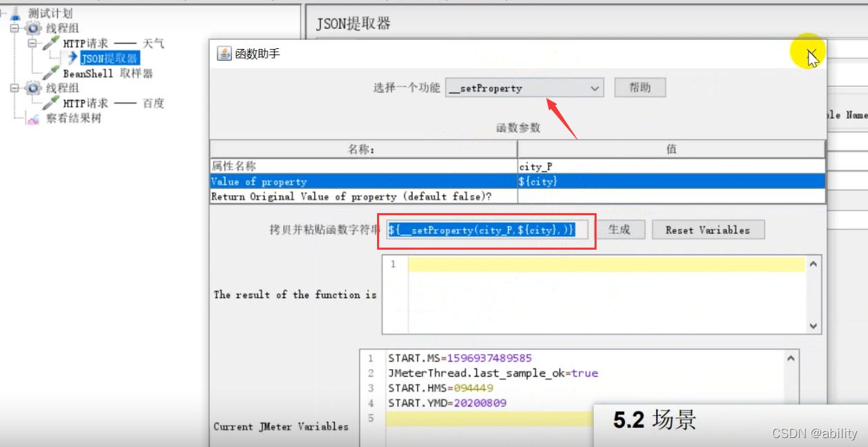Viewport: 868px width, 447px height.
Task: Click the first 线程组 gear icon
Action: point(32,28)
